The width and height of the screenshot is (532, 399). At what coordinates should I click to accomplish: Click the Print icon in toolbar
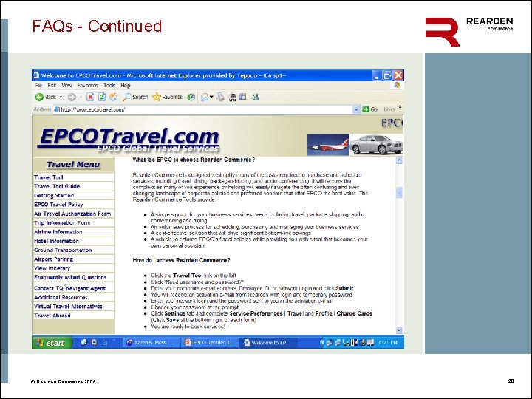220,97
